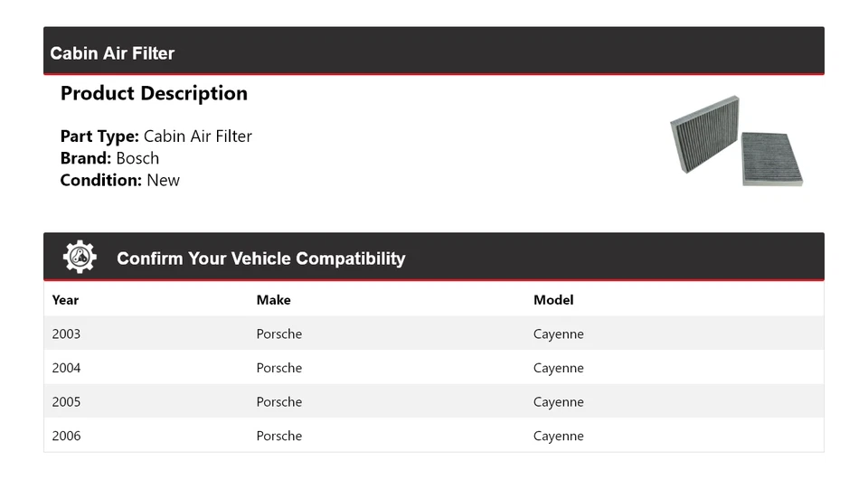Select the Make column header

point(273,300)
